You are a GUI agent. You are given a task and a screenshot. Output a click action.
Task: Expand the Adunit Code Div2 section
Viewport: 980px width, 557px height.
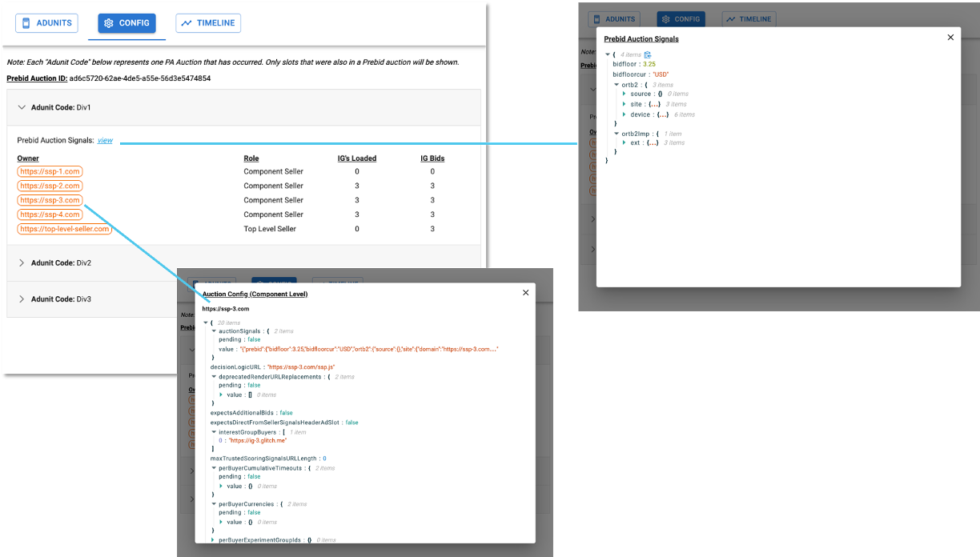tap(22, 262)
